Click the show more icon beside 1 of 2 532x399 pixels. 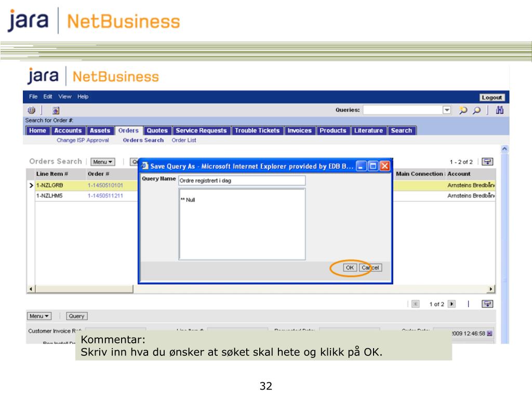tap(487, 304)
